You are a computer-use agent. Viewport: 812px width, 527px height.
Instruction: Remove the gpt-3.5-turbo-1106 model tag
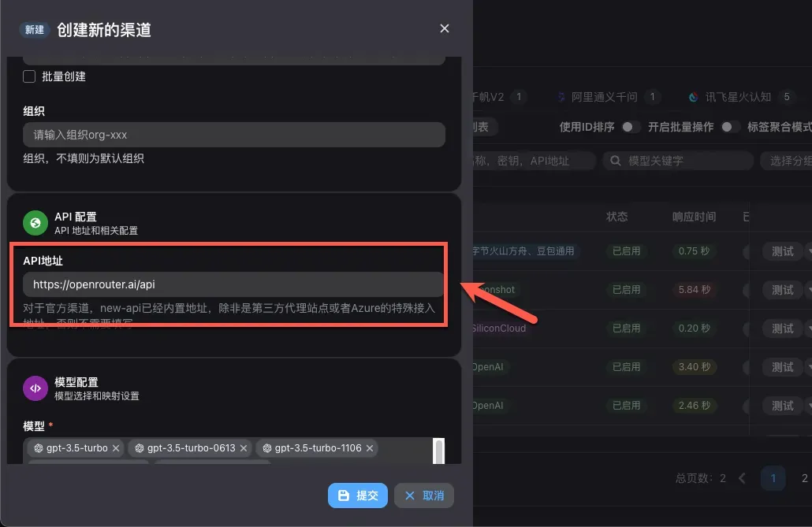(x=370, y=448)
